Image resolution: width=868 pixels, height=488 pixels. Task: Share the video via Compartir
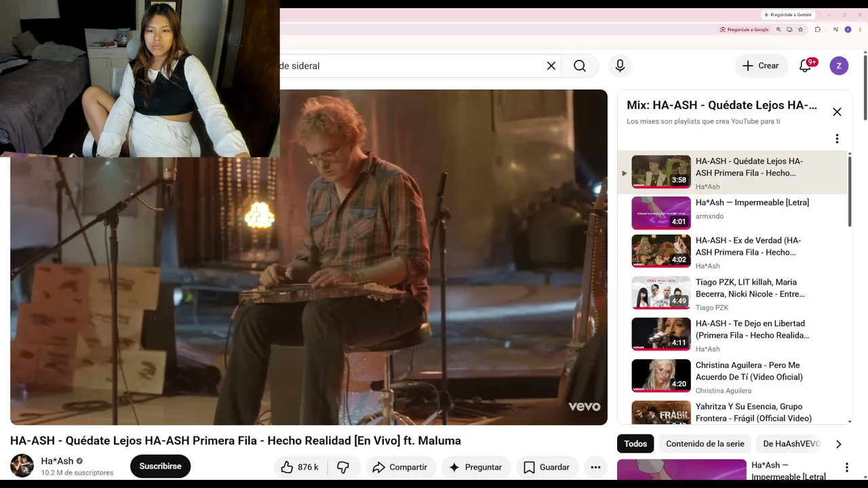coord(400,467)
